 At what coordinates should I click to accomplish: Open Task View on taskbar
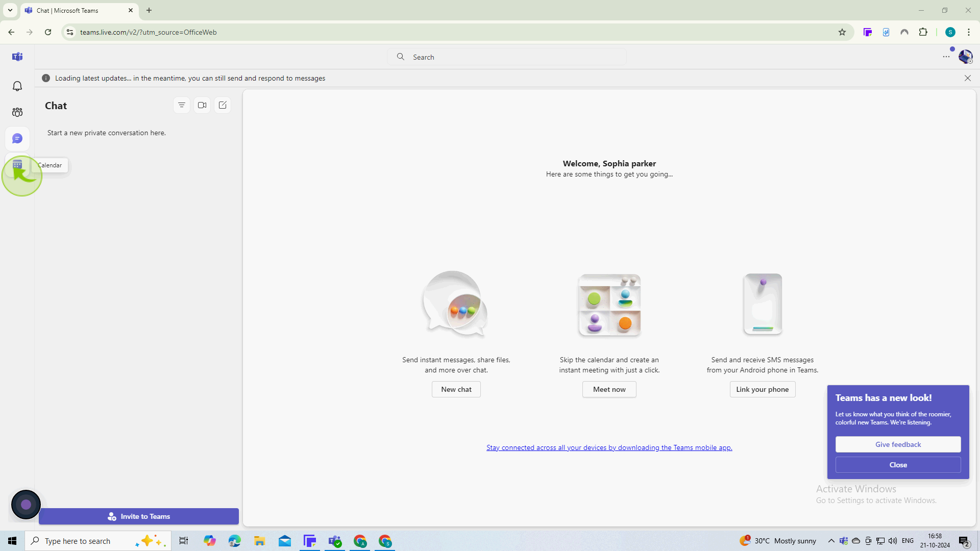[x=184, y=541]
